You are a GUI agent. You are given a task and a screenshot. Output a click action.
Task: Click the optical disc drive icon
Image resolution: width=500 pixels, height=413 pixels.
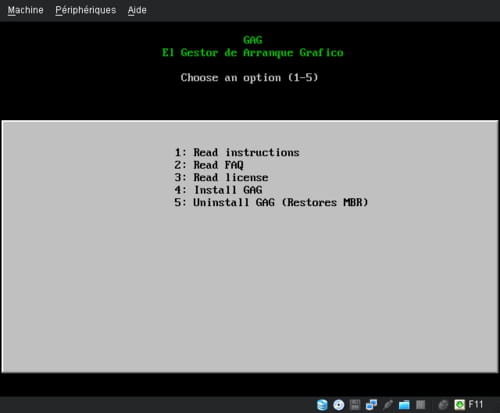click(x=339, y=405)
